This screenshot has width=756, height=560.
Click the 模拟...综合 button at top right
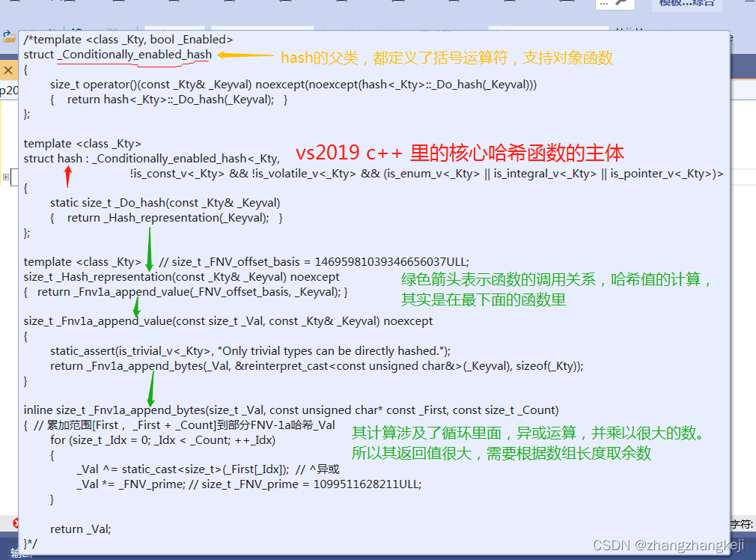pos(686,4)
